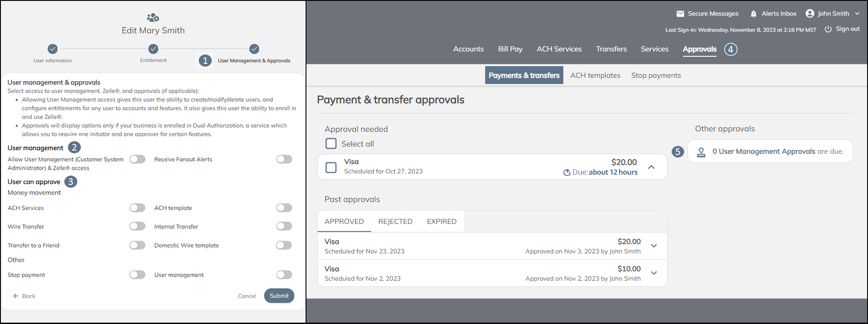
Task: Click the Sign out power icon
Action: [x=828, y=29]
